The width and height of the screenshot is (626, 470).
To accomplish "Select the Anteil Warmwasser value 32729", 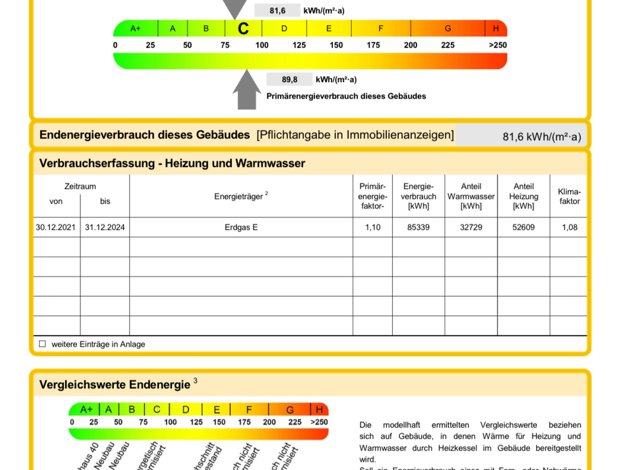I will tap(470, 228).
